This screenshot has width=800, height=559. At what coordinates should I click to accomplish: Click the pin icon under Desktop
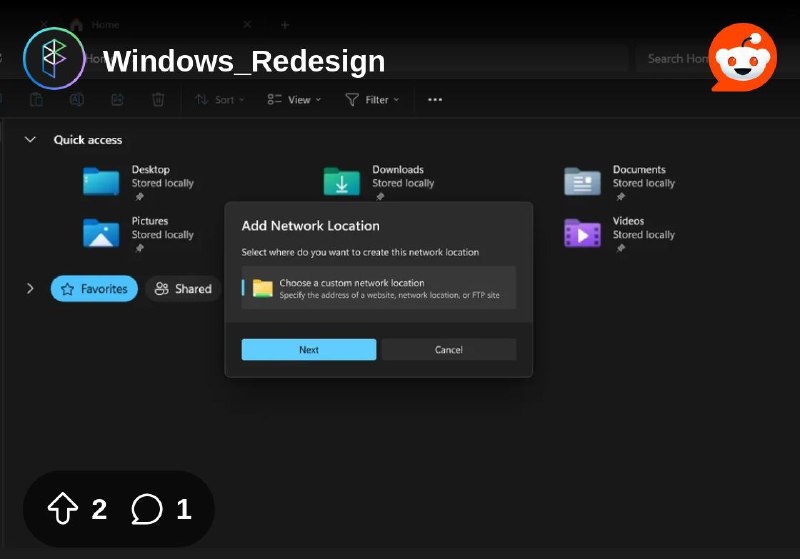point(139,197)
